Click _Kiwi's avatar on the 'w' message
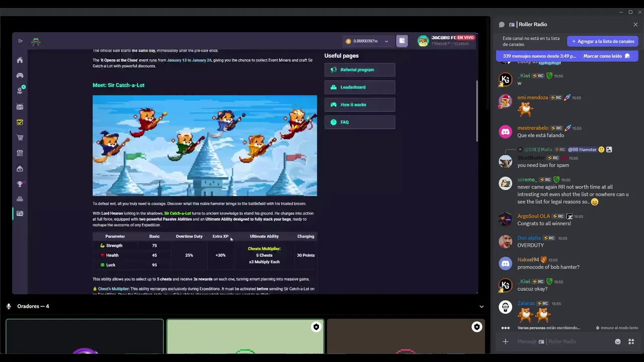 [505, 79]
